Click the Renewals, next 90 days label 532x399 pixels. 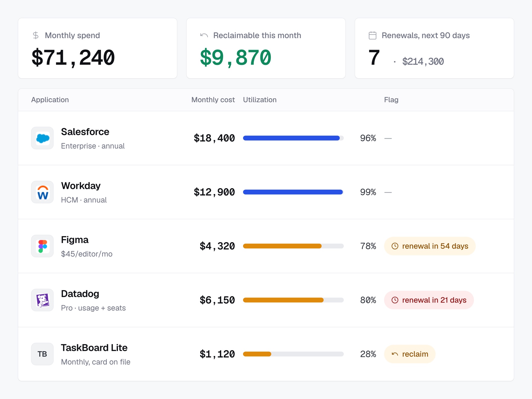426,35
